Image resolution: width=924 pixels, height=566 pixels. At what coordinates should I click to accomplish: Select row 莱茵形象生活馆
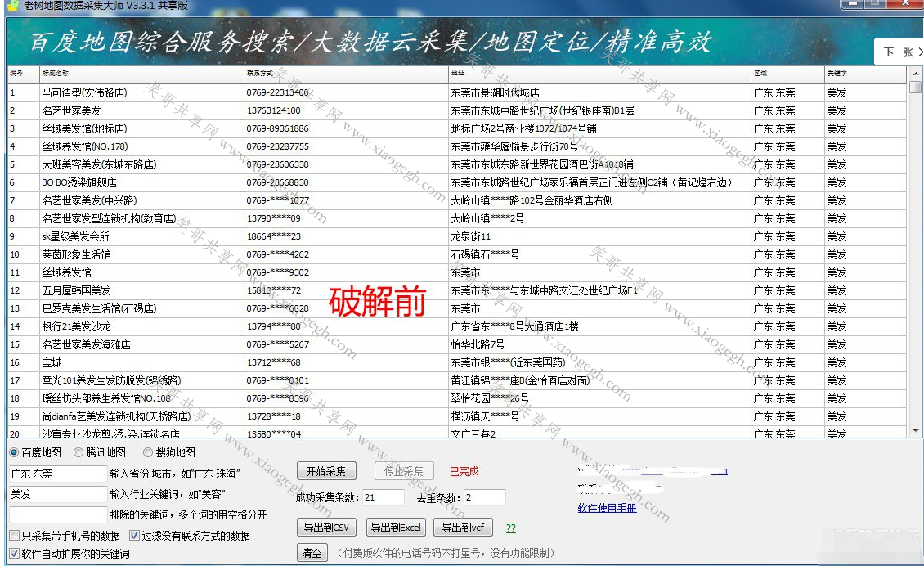[x=457, y=254]
